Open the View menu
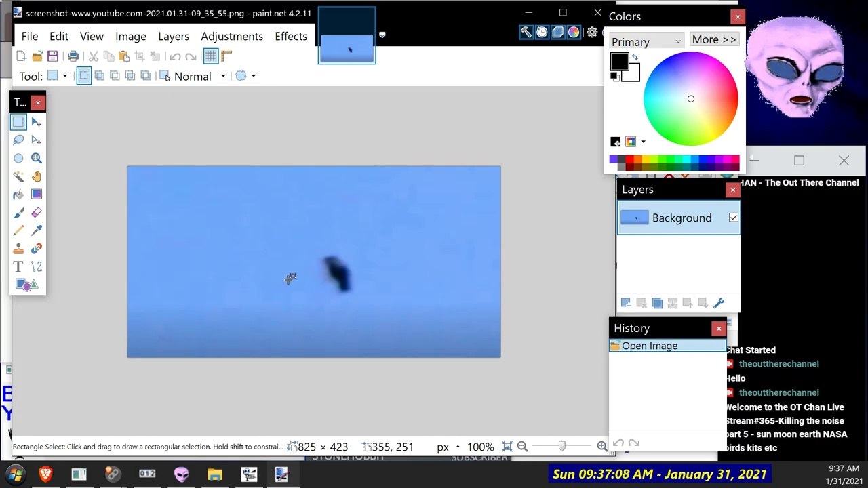Screen dimensions: 868x488 (92, 36)
